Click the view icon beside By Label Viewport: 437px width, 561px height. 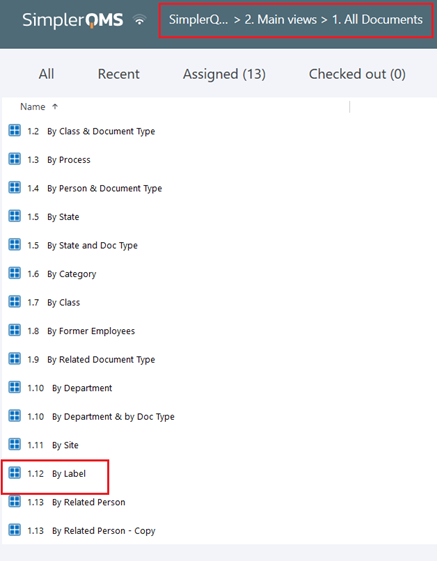click(15, 472)
